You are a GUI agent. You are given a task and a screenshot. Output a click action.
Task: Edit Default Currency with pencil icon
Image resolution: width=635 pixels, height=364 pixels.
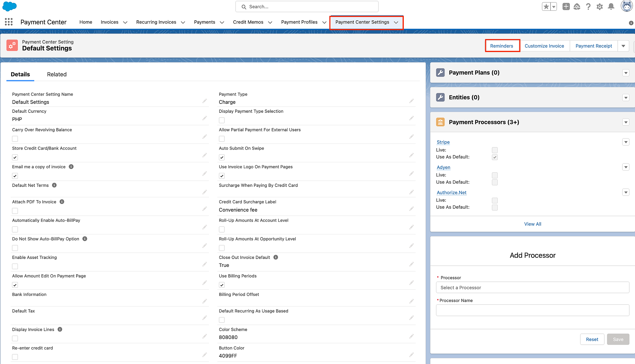[x=205, y=118]
